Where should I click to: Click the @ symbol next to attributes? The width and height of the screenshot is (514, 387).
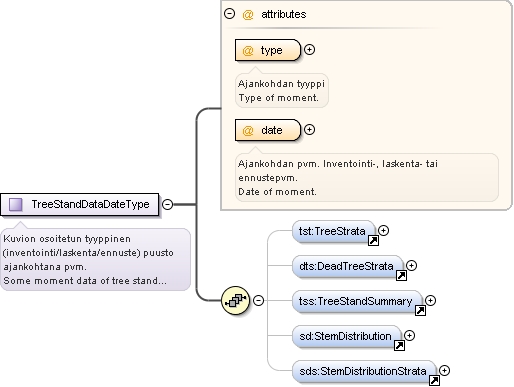tap(248, 15)
